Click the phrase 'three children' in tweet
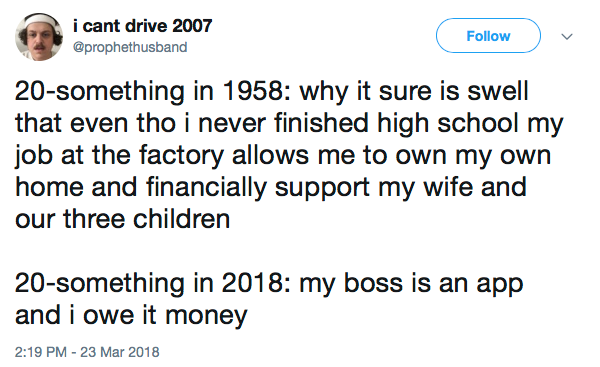The width and height of the screenshot is (600, 367). pyautogui.click(x=147, y=219)
